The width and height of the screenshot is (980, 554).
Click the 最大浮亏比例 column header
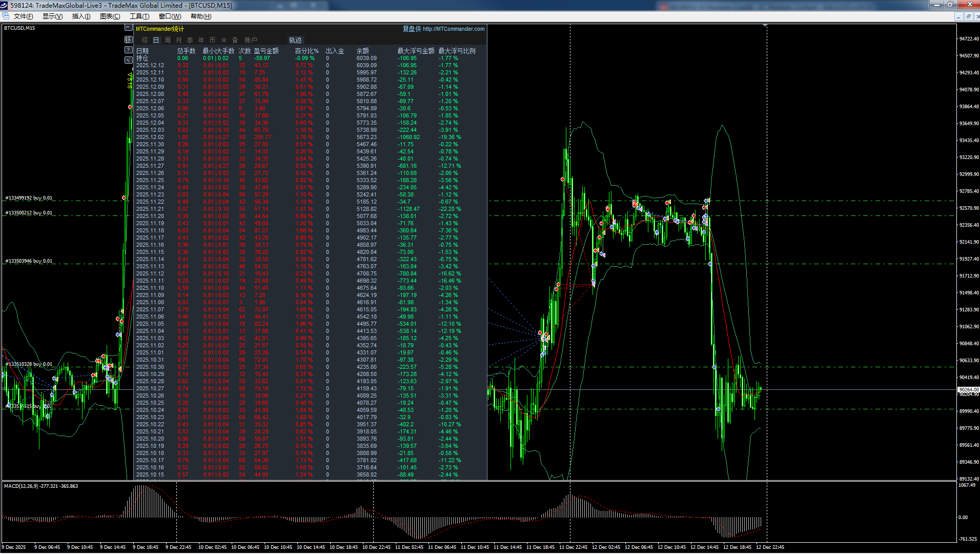[x=457, y=51]
